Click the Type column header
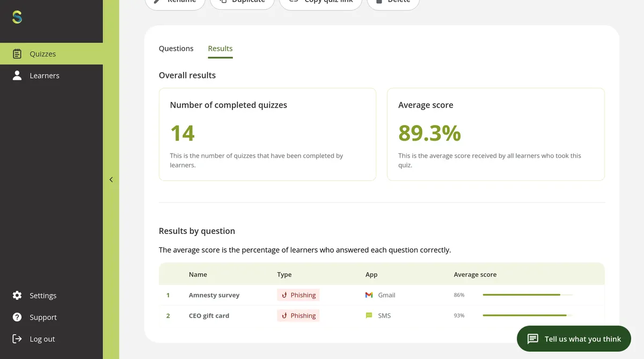This screenshot has width=644, height=359. (x=284, y=274)
